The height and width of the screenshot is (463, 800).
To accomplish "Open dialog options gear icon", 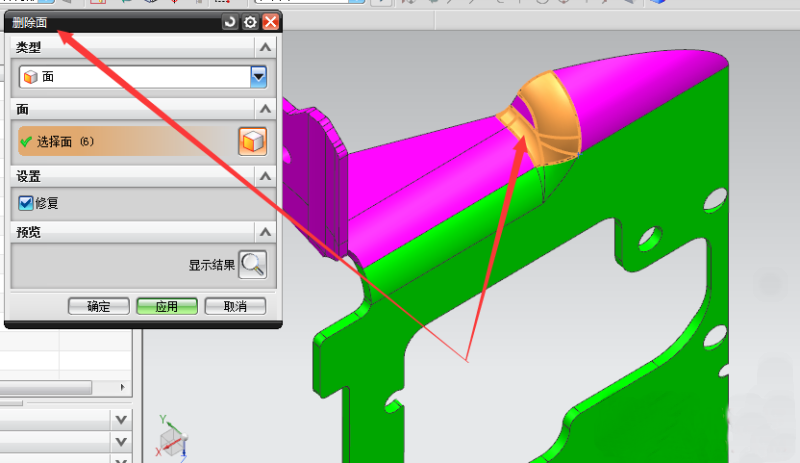I will click(x=250, y=21).
